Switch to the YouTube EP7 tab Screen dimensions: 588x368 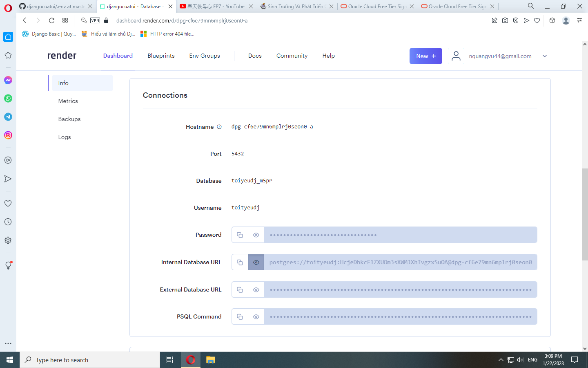[x=217, y=6]
